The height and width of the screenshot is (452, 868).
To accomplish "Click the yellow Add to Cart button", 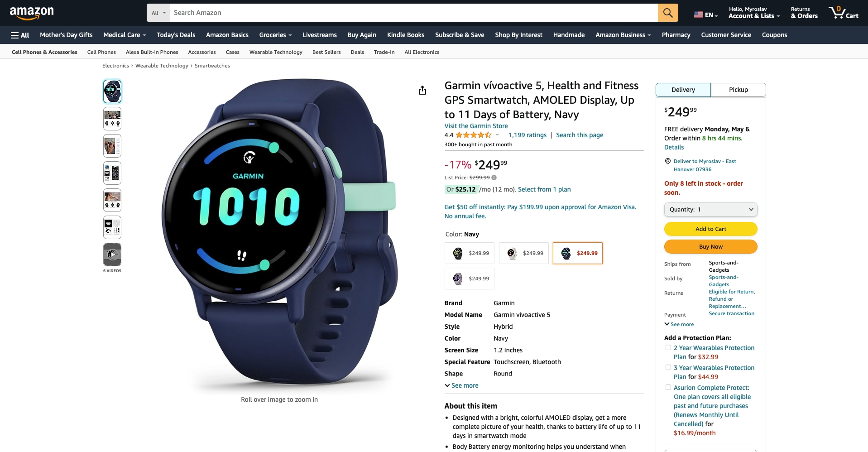I will pyautogui.click(x=710, y=229).
